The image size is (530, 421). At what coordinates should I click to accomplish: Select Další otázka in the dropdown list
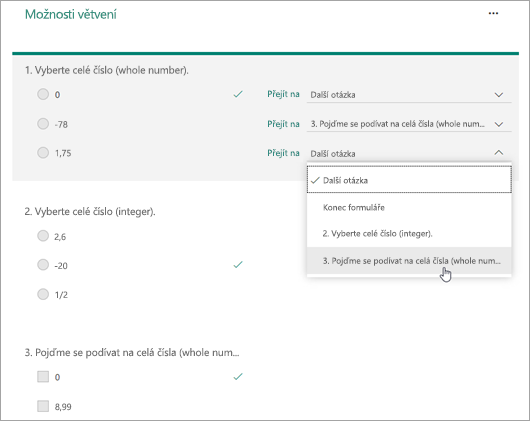coord(409,180)
